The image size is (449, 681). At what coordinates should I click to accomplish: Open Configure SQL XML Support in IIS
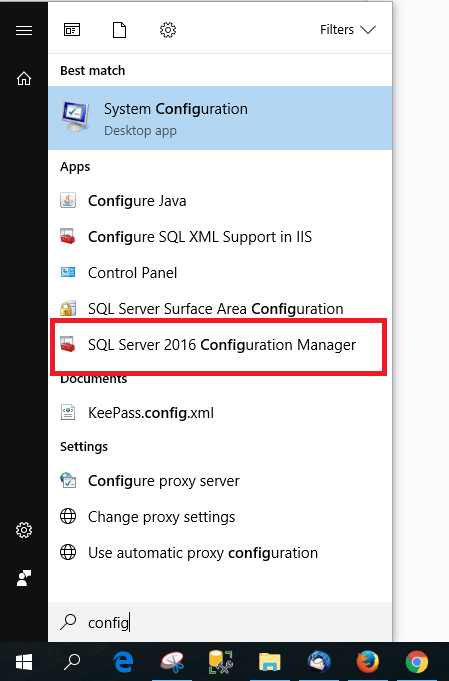(x=220, y=237)
